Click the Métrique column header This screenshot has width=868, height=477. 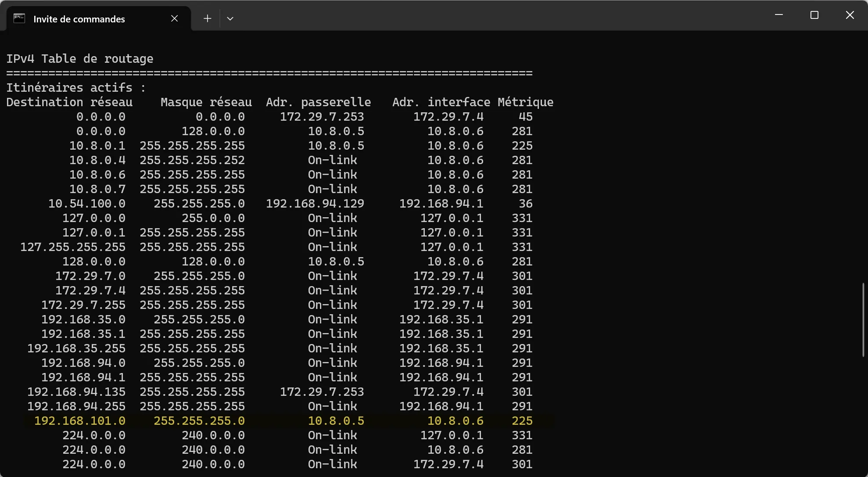pyautogui.click(x=525, y=102)
